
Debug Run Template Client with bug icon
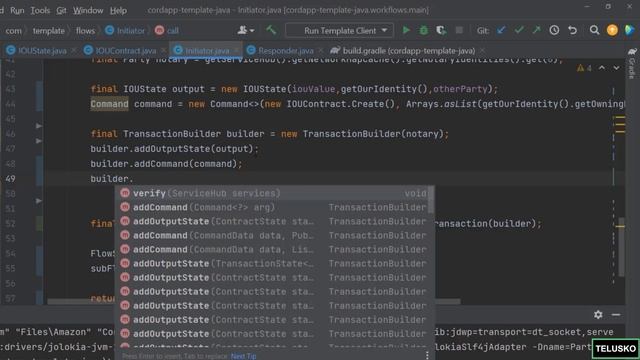click(x=424, y=30)
